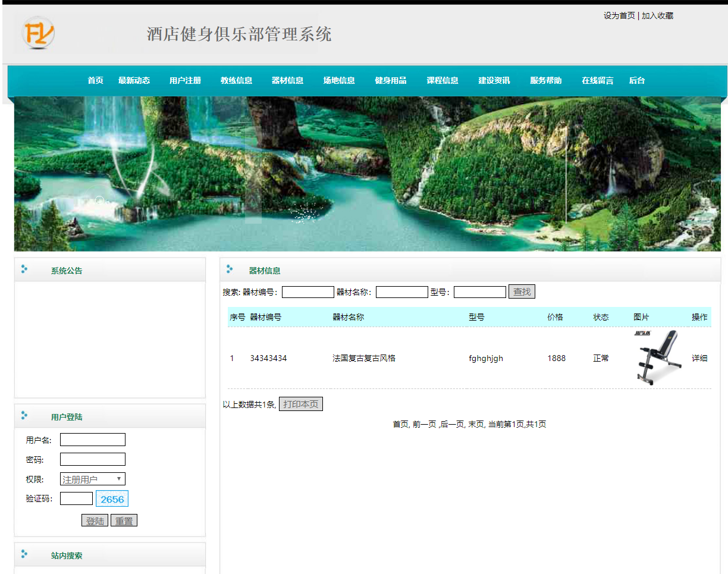This screenshot has height=574, width=728.
Task: Click the spinning icon beside 系统公告
Action: [x=24, y=269]
